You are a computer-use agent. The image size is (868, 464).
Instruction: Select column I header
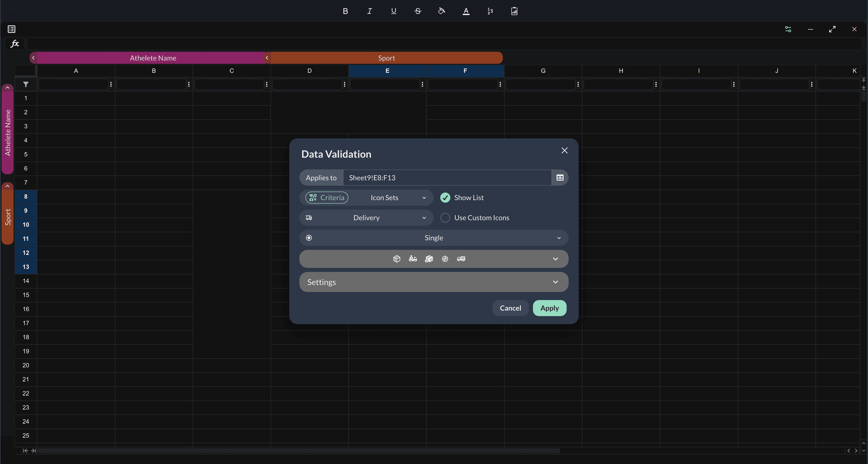[x=698, y=71]
